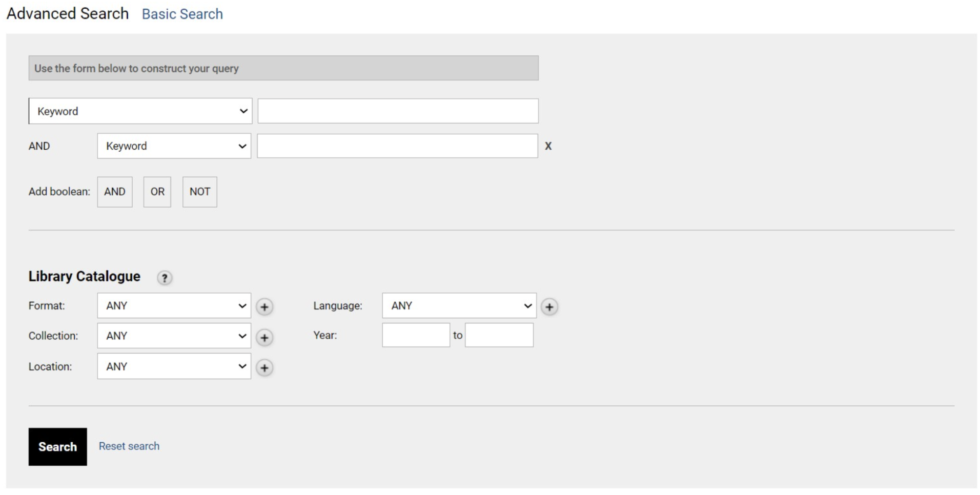Click the Year range ending input field
Image resolution: width=980 pixels, height=495 pixels.
pos(499,335)
